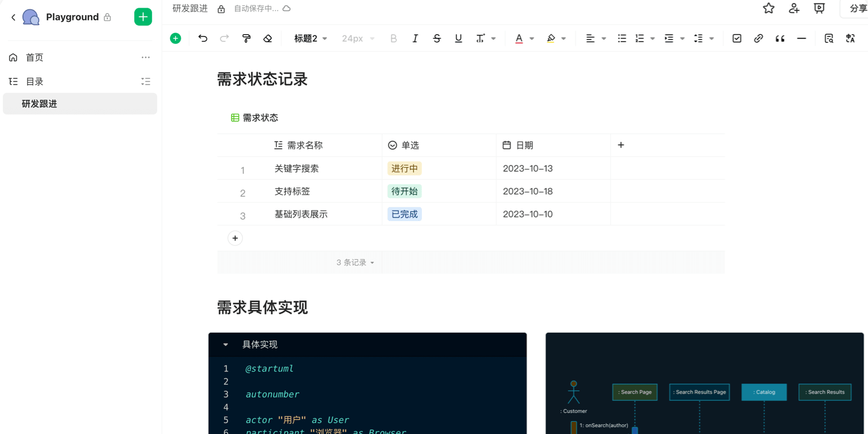Screen dimensions: 868x434
Task: Click the text style superscript icon
Action: pyautogui.click(x=480, y=38)
